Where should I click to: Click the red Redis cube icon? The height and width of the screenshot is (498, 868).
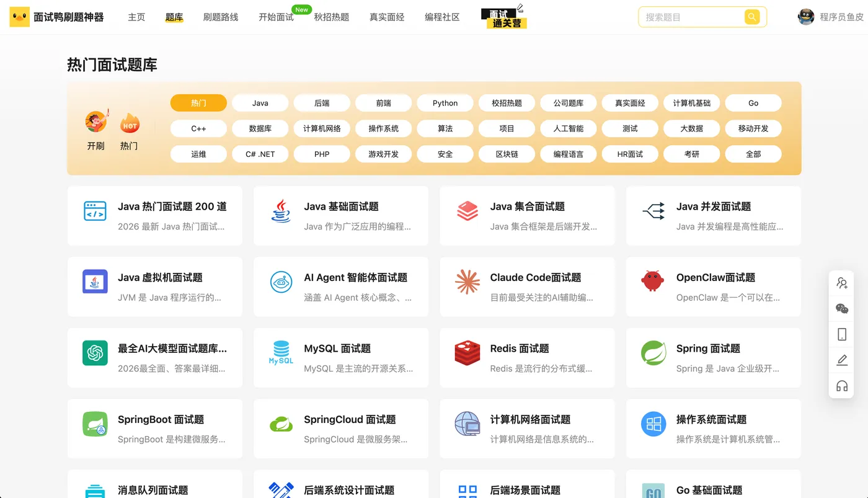467,353
